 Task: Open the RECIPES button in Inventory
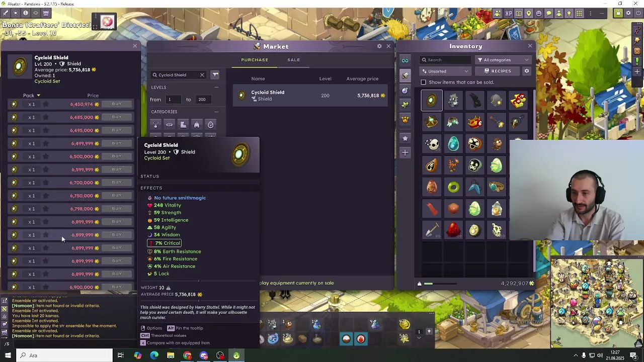[x=498, y=71]
